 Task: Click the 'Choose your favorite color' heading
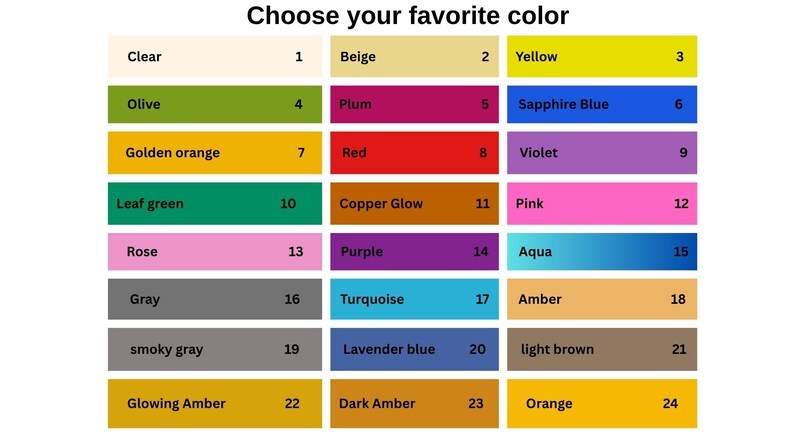[x=407, y=16]
